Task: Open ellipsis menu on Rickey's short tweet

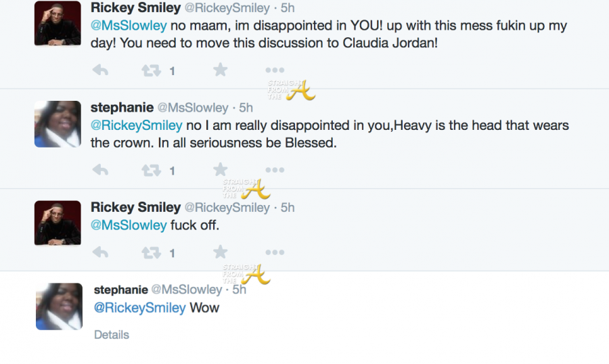Action: (274, 253)
